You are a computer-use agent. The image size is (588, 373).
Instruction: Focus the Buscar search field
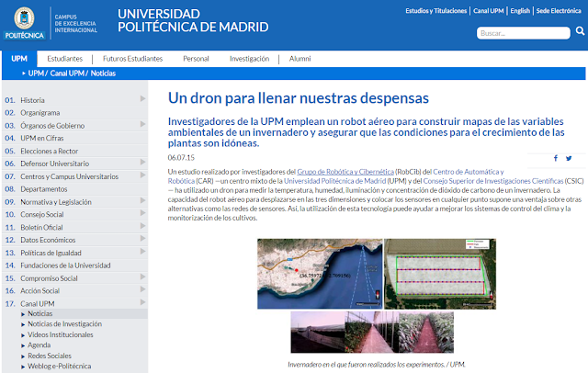click(x=524, y=33)
